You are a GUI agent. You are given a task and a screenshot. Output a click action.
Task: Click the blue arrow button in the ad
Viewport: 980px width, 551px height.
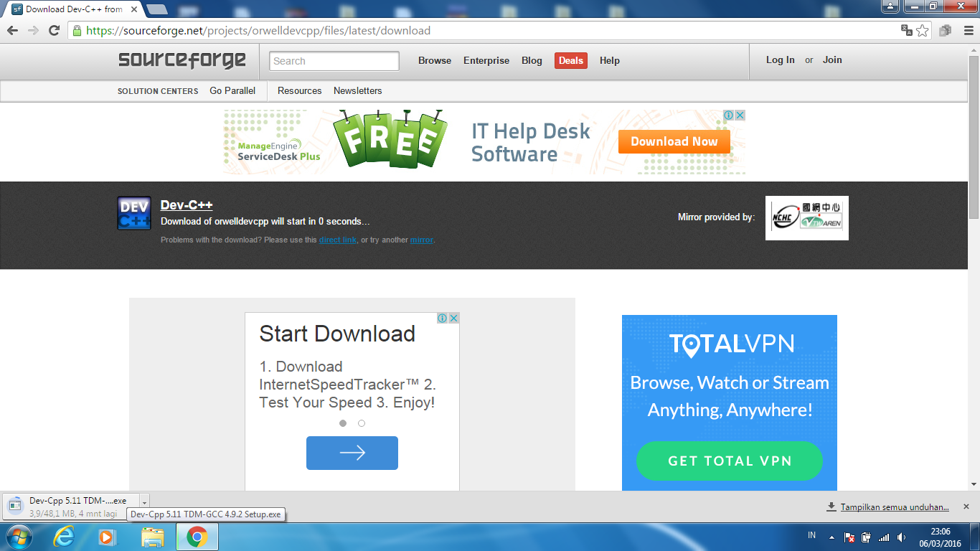(352, 453)
